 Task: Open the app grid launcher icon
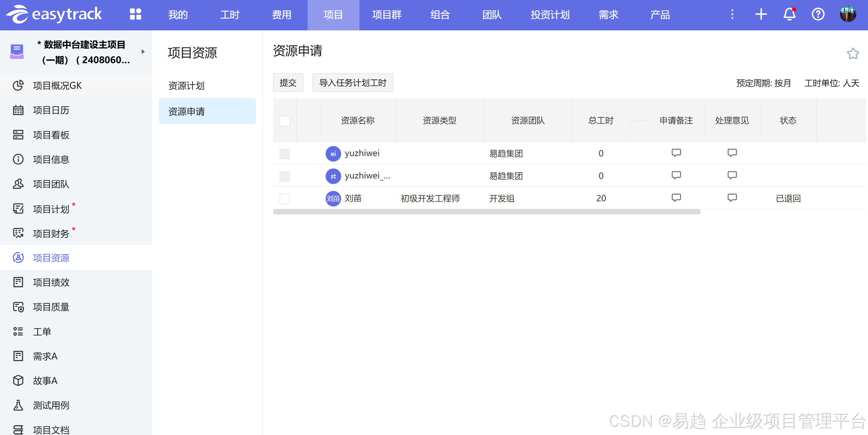coord(135,14)
